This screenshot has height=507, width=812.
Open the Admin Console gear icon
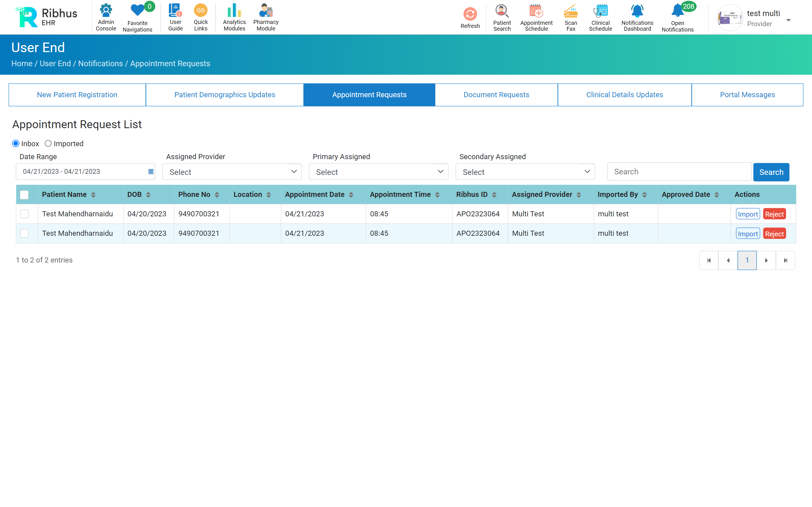pos(106,11)
